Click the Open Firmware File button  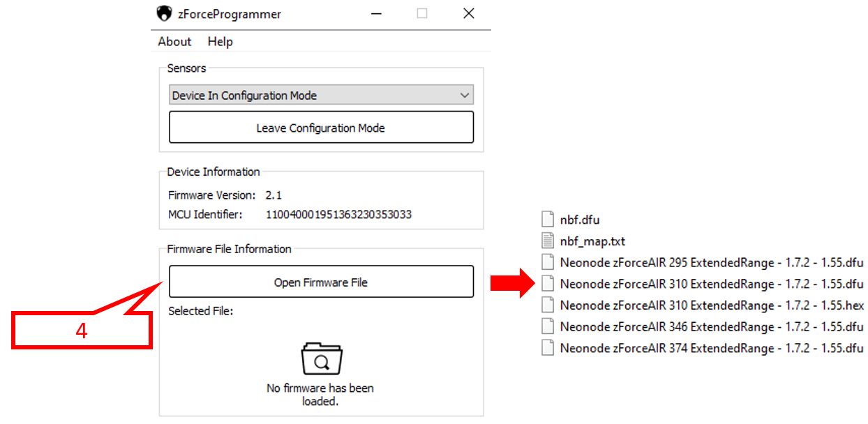tap(321, 282)
